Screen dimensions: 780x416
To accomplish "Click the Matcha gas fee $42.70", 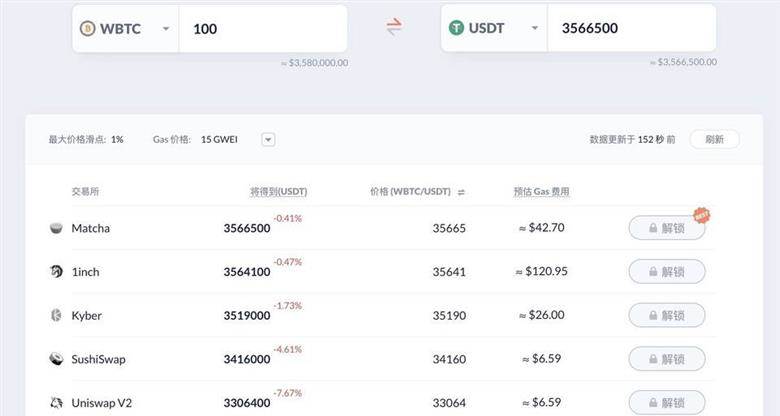I will coord(542,227).
